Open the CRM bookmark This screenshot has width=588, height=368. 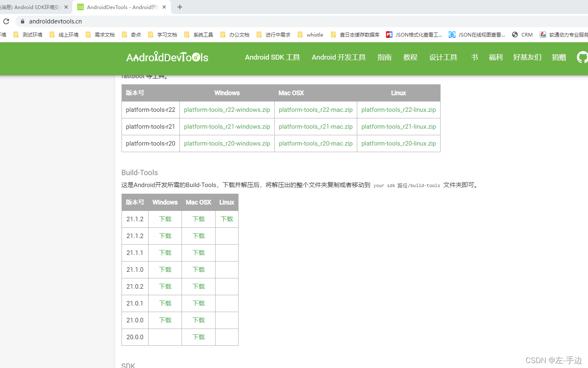pyautogui.click(x=522, y=35)
